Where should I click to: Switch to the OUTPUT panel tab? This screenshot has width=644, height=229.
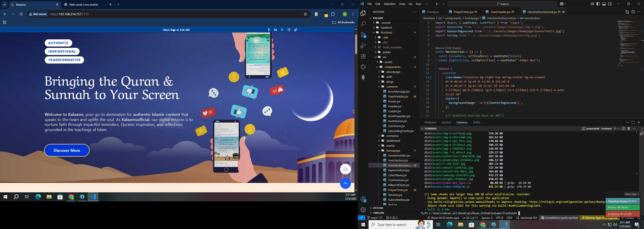446,123
